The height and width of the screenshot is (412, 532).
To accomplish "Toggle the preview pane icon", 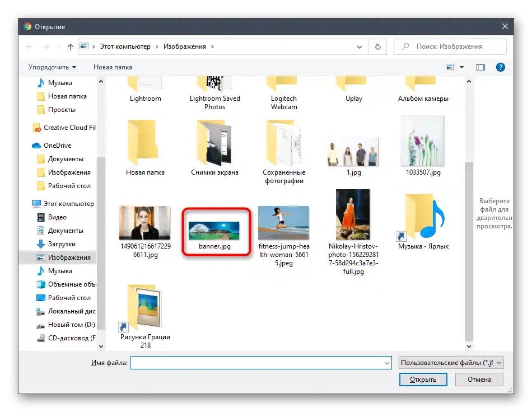I will tap(480, 67).
